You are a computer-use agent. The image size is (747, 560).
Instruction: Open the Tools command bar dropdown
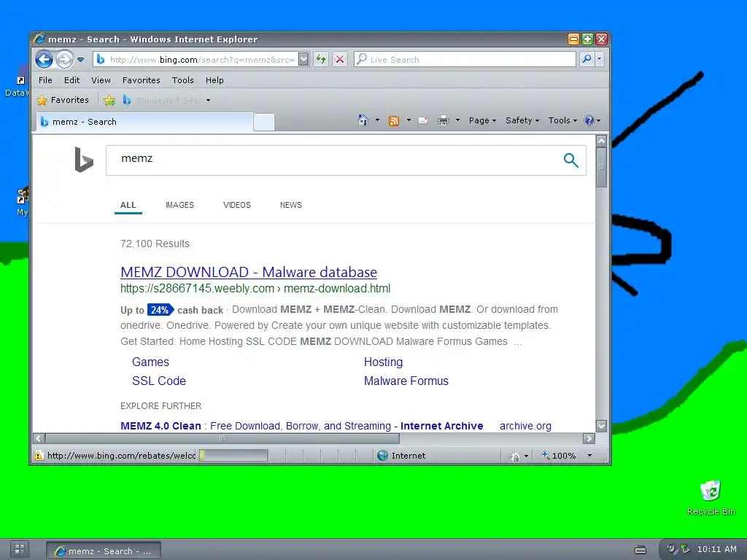(x=562, y=120)
